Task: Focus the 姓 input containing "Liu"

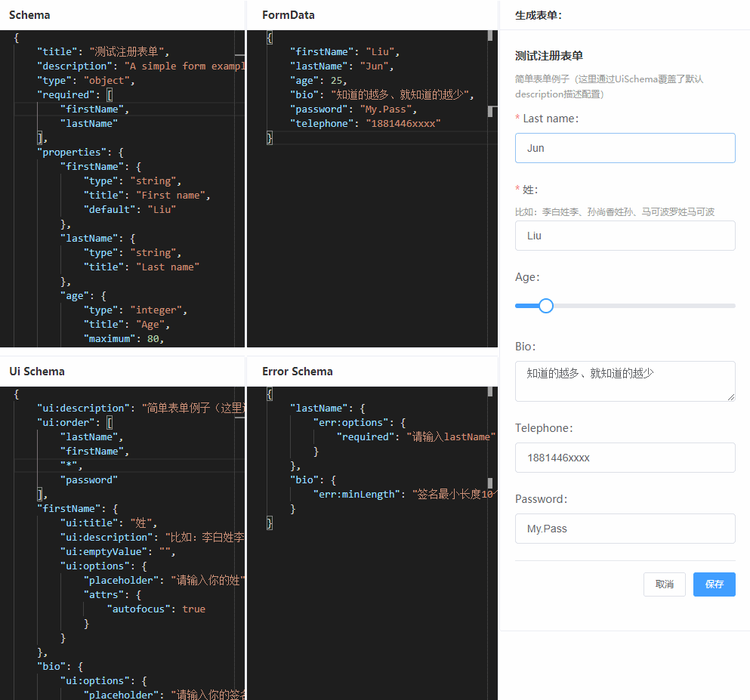Action: (x=625, y=235)
